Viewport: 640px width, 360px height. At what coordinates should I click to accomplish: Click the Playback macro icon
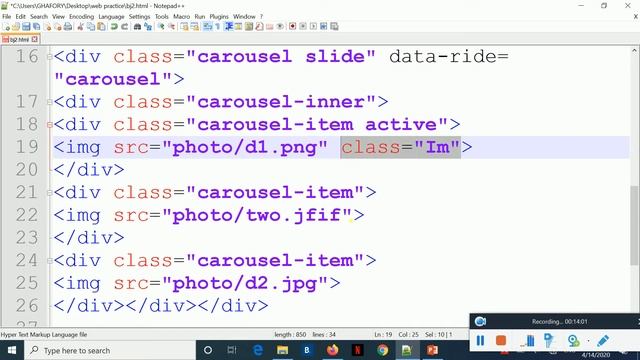point(313,27)
